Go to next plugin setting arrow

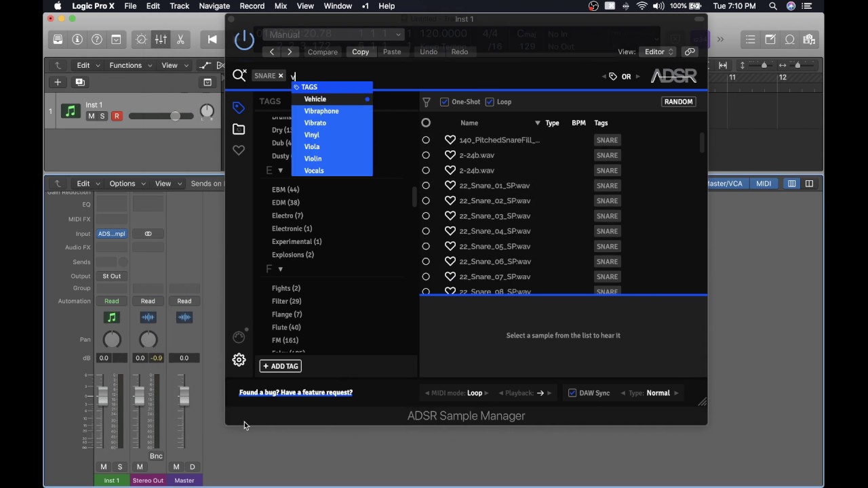pyautogui.click(x=290, y=52)
